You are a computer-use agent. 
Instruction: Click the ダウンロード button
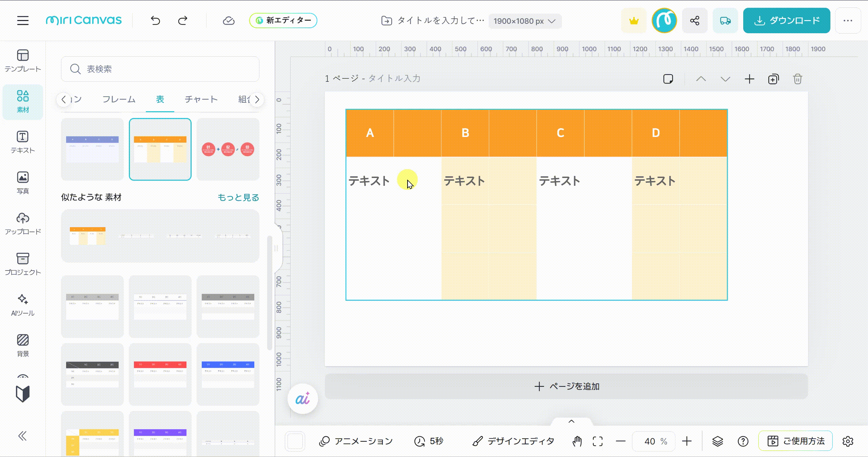click(787, 21)
